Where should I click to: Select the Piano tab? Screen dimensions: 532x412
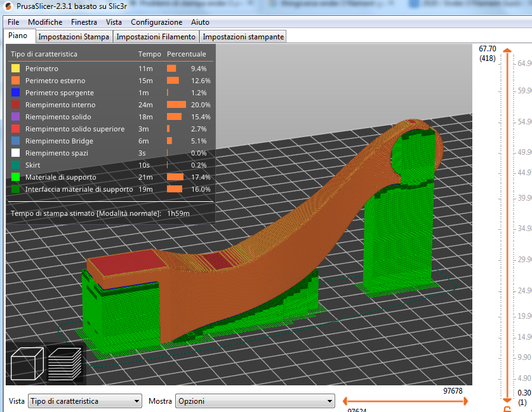[18, 36]
